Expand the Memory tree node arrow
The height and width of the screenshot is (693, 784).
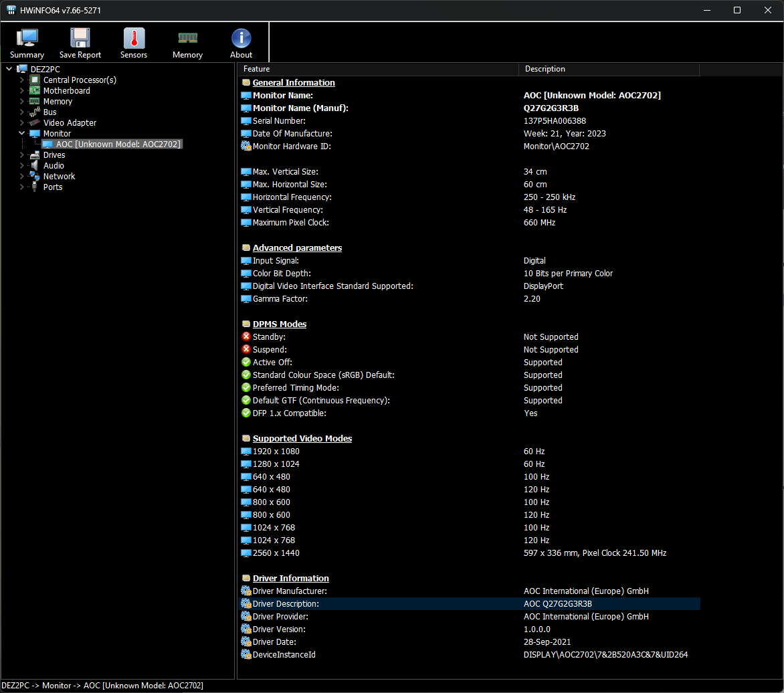coord(21,102)
